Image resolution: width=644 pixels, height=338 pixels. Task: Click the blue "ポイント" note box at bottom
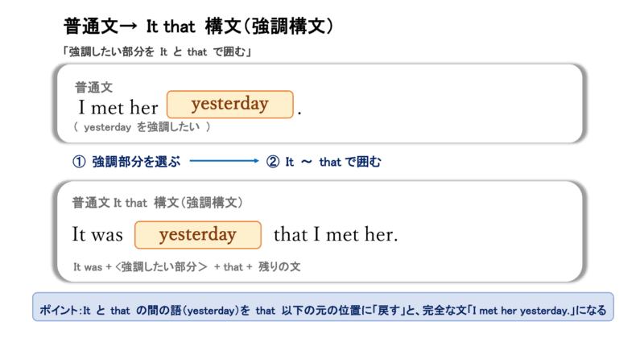(322, 308)
